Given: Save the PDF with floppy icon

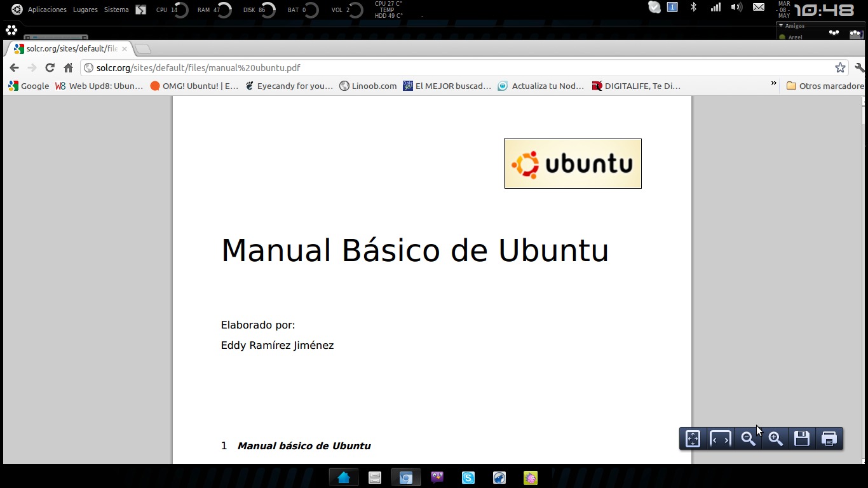Looking at the screenshot, I should (802, 438).
